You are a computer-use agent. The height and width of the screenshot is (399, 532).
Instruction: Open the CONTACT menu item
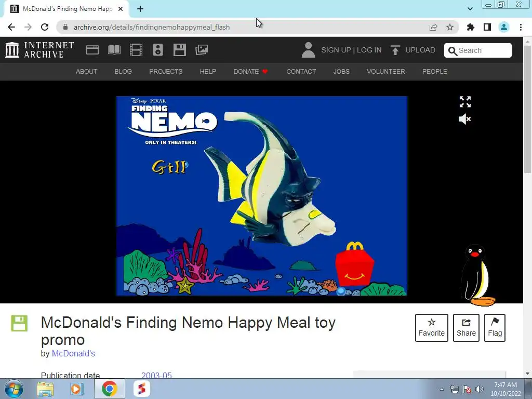click(301, 72)
